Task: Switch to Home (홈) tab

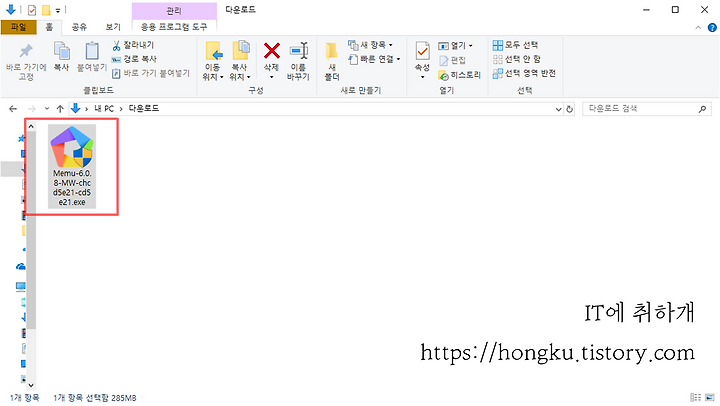Action: pyautogui.click(x=49, y=27)
